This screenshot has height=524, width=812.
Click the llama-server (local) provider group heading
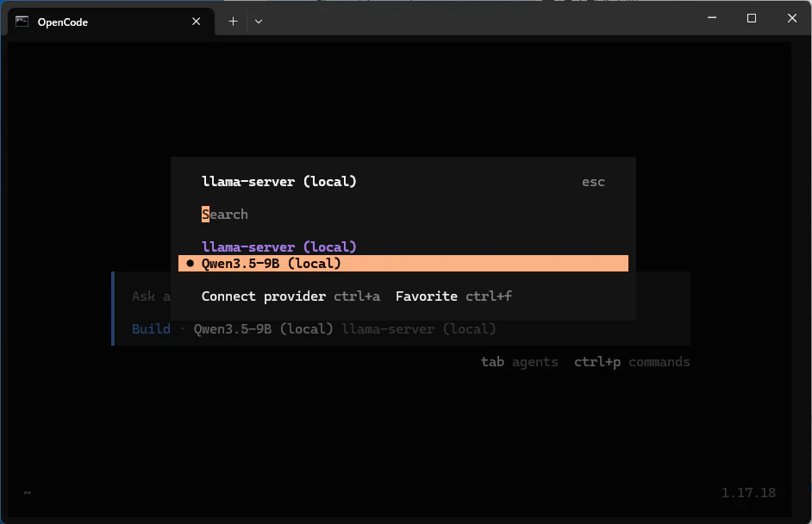click(278, 247)
